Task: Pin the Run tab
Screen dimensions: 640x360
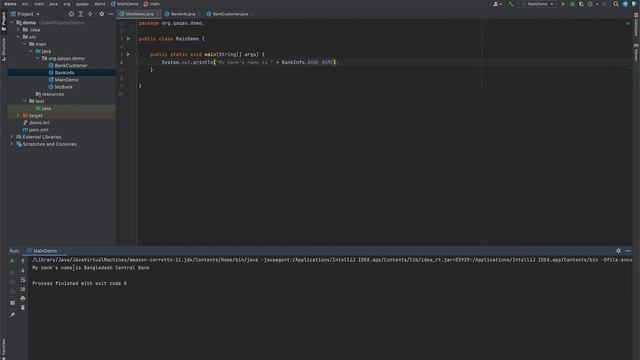Action: pos(12,315)
